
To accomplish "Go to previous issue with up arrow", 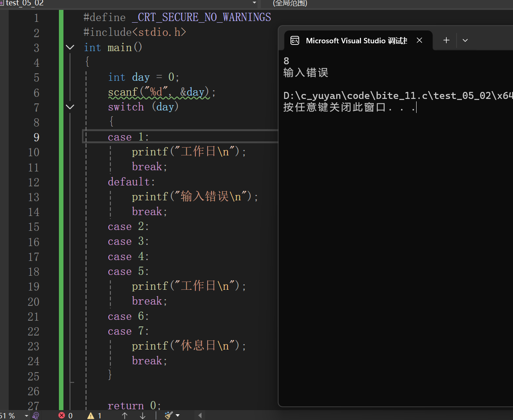I will click(125, 415).
